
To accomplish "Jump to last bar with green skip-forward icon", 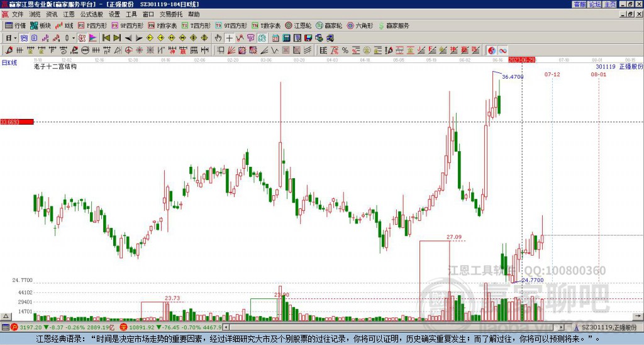I will (x=117, y=38).
